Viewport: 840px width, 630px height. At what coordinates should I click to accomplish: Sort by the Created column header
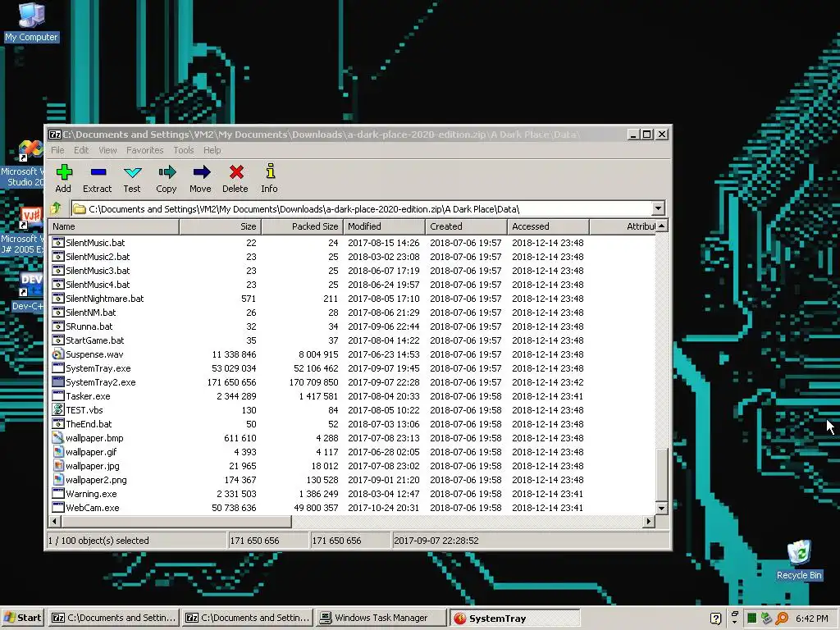(466, 226)
